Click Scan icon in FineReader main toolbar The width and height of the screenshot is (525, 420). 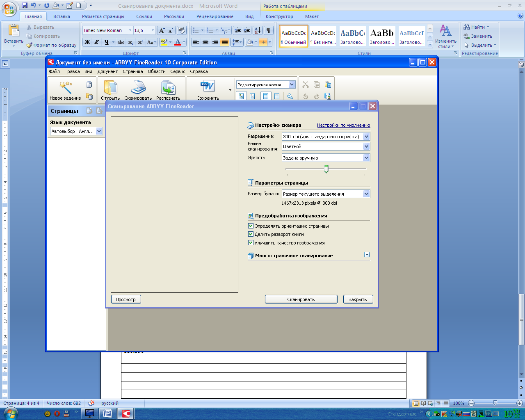(138, 87)
